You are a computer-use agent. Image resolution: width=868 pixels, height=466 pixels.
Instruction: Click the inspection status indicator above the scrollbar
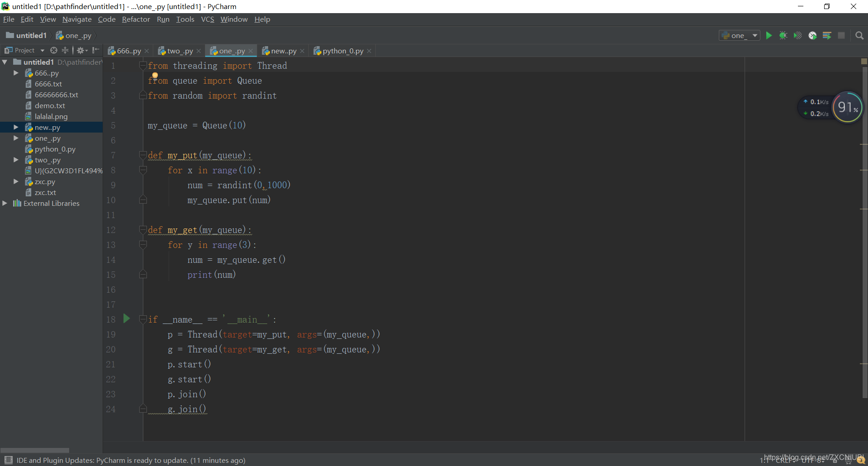tap(864, 61)
